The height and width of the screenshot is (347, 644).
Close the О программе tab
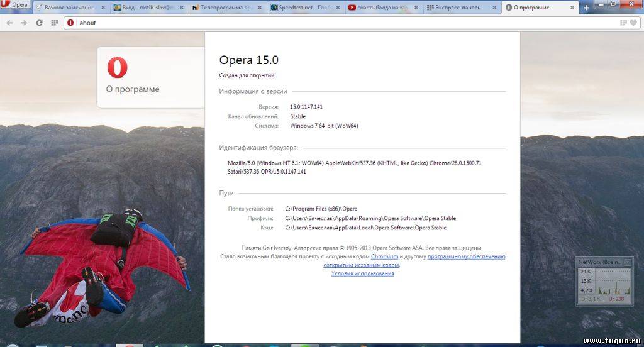pos(572,8)
